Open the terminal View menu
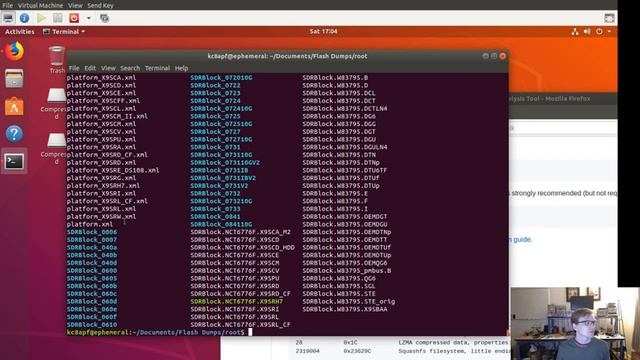The image size is (640, 360). (x=108, y=68)
